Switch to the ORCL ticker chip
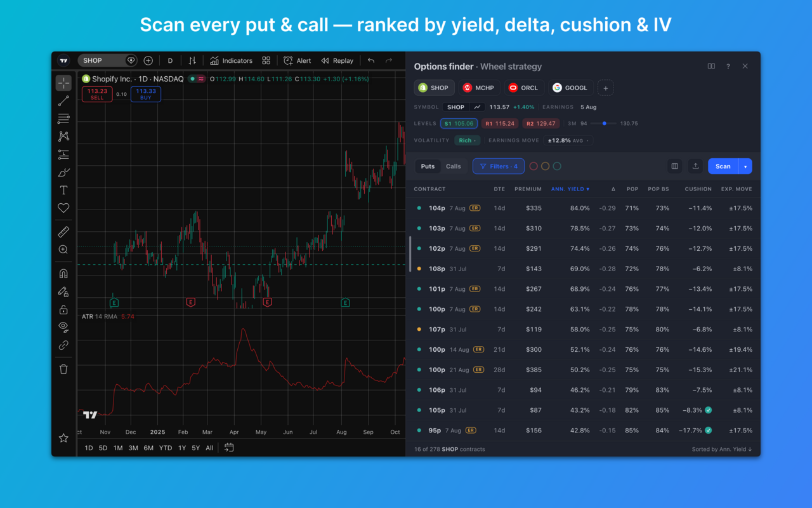This screenshot has height=508, width=812. pyautogui.click(x=523, y=88)
